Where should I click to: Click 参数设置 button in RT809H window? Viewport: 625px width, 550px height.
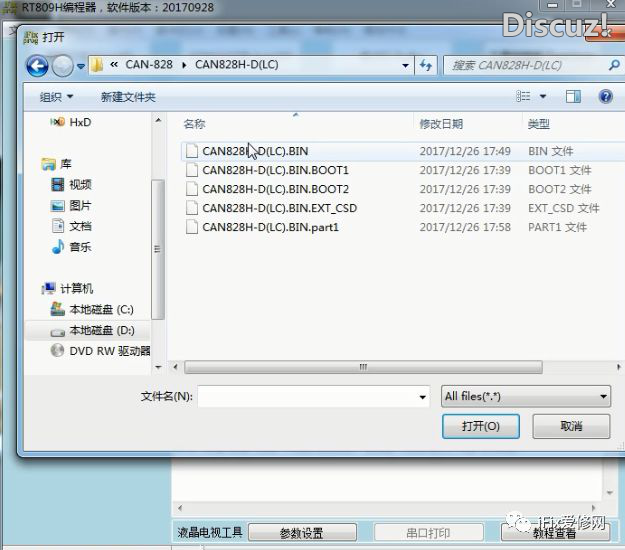pos(302,532)
